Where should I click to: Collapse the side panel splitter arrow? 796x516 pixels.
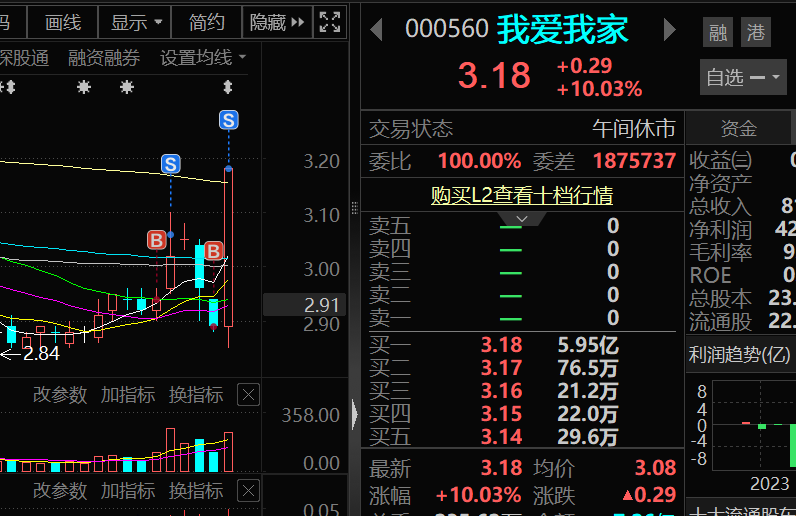coord(355,414)
